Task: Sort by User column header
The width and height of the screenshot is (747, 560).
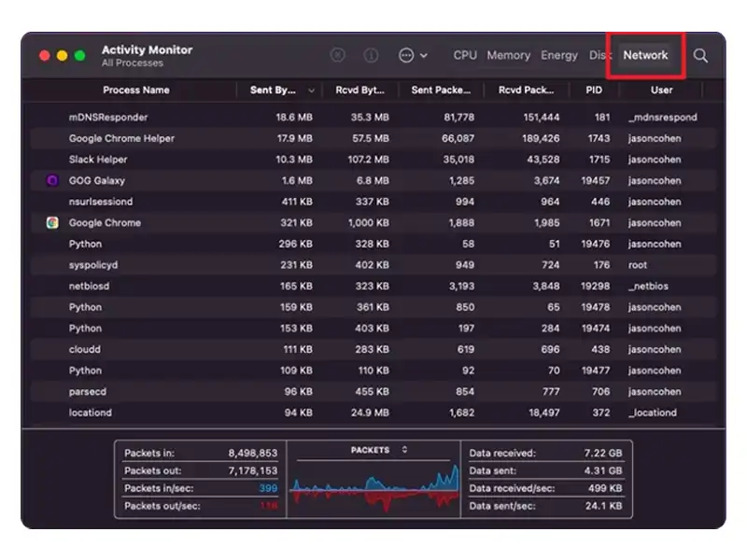Action: (661, 90)
